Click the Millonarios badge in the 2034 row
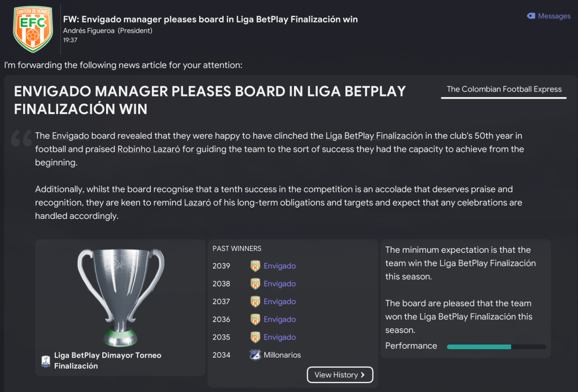The image size is (578, 392). pyautogui.click(x=255, y=355)
